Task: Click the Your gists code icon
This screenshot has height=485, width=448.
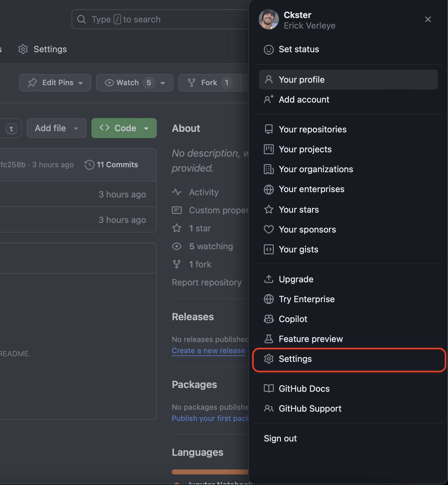Action: click(268, 249)
